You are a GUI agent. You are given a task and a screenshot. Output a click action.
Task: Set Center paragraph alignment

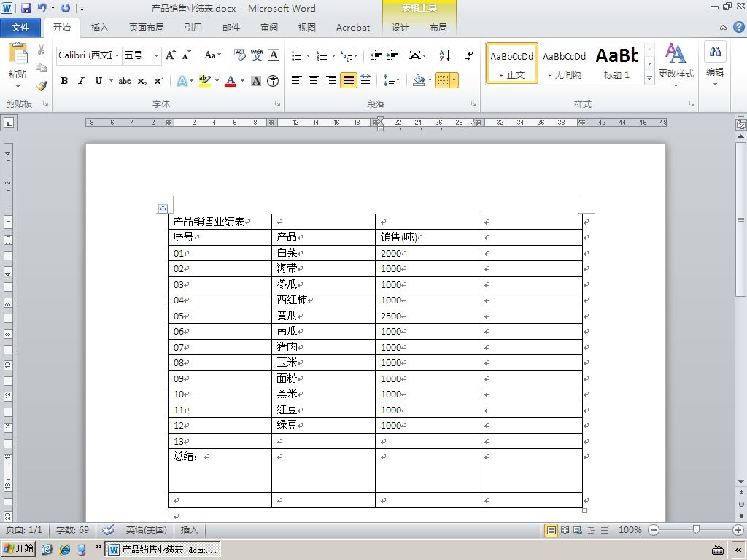tap(314, 80)
